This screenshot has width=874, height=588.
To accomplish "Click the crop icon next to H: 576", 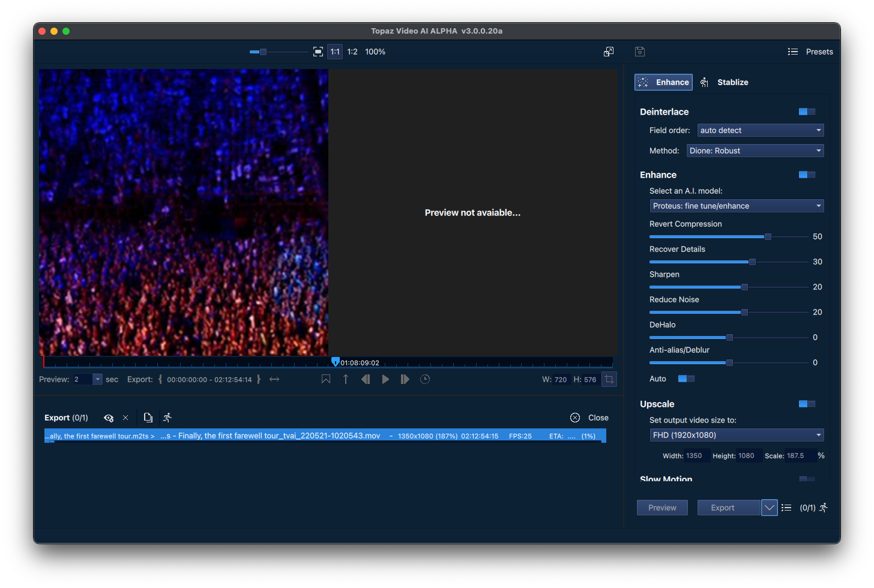I will [x=609, y=379].
